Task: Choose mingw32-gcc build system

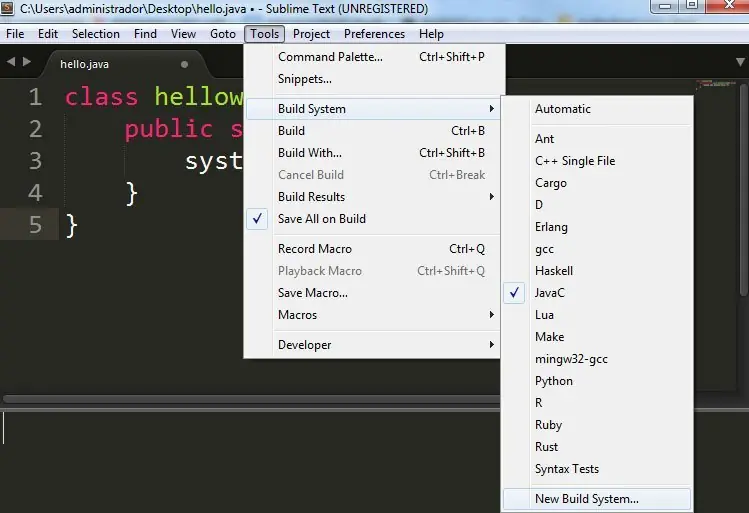Action: (597, 359)
